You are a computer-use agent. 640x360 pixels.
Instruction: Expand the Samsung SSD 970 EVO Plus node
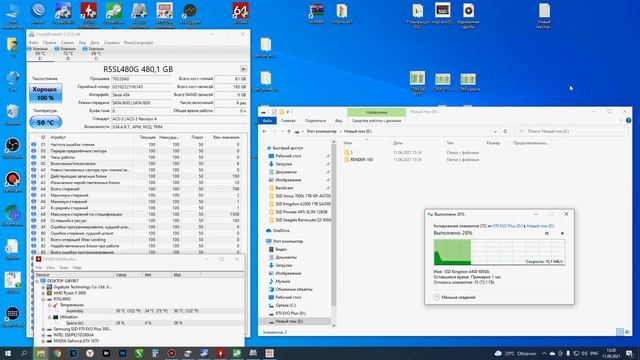click(x=43, y=329)
